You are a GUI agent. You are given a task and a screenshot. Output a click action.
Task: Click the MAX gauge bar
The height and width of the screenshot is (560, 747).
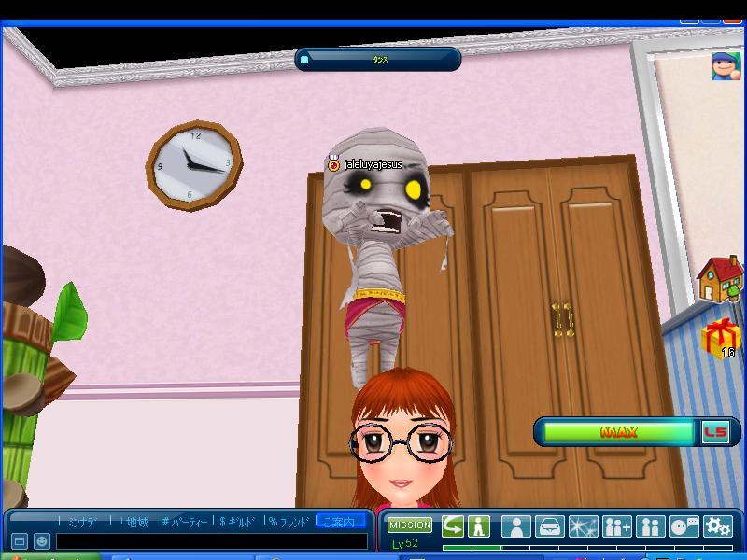pyautogui.click(x=618, y=432)
